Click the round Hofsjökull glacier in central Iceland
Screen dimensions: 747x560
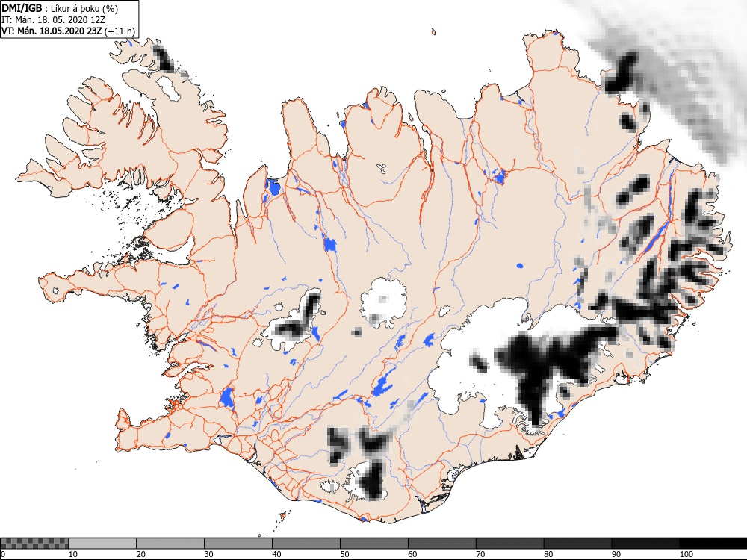coord(383,303)
